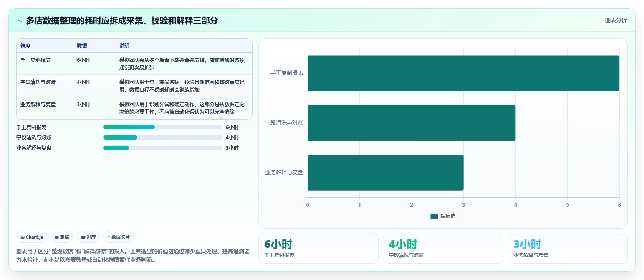Click the 手工复制报表 y-axis label
This screenshot has height=280, width=644.
click(x=287, y=73)
